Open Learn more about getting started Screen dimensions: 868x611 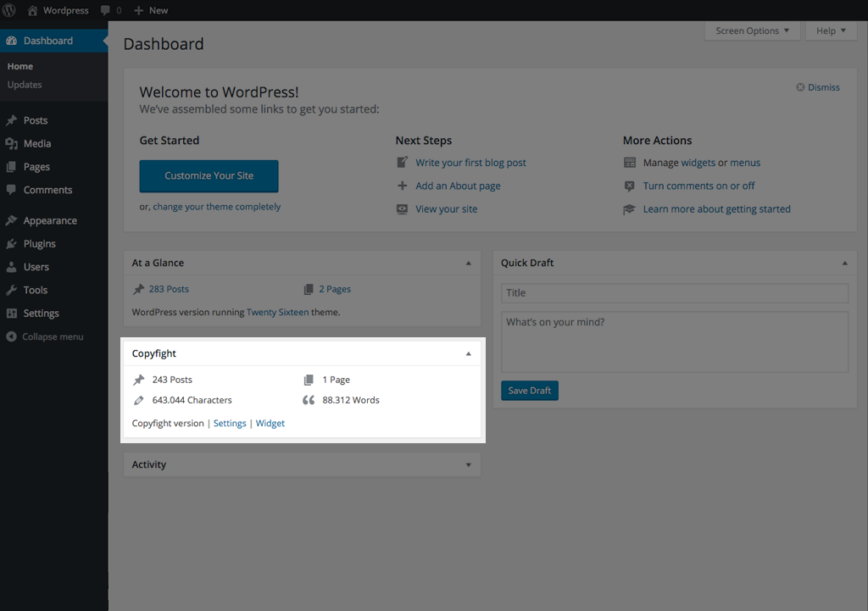click(717, 209)
